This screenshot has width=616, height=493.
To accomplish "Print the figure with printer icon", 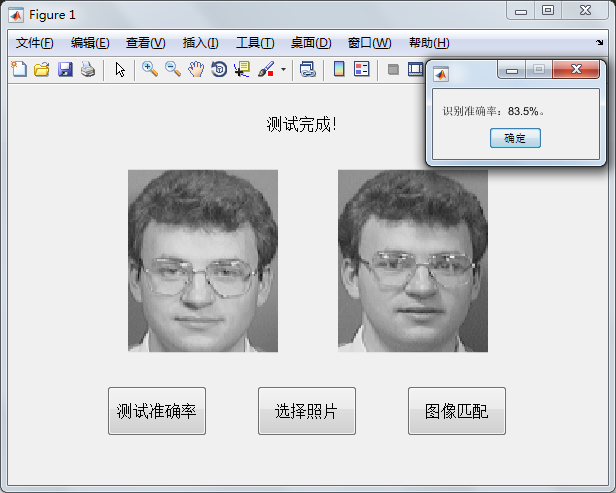I will pos(88,69).
